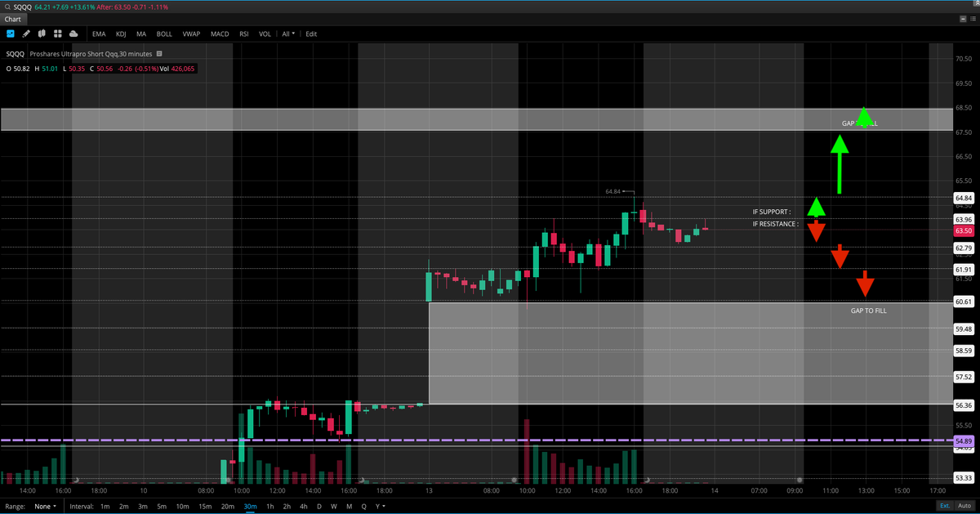Click the 63.96 price axis label

963,220
